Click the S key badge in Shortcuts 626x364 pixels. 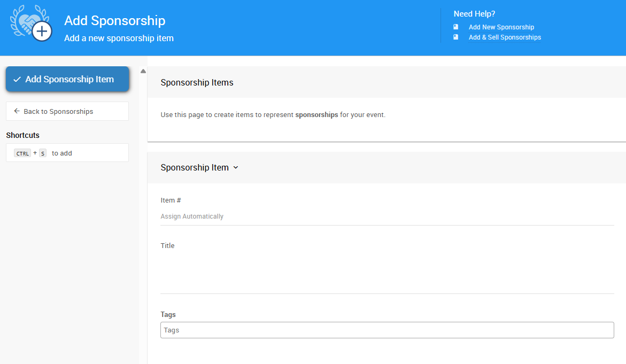pyautogui.click(x=43, y=153)
